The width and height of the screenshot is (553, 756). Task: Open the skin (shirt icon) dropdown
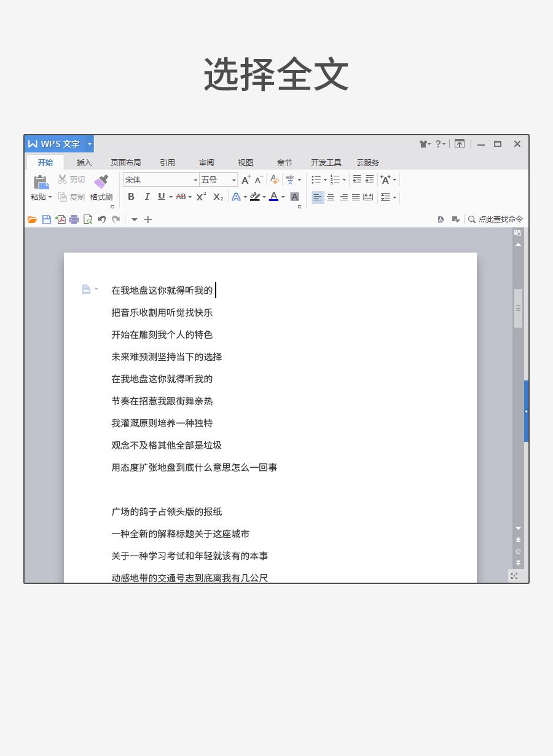[x=425, y=144]
